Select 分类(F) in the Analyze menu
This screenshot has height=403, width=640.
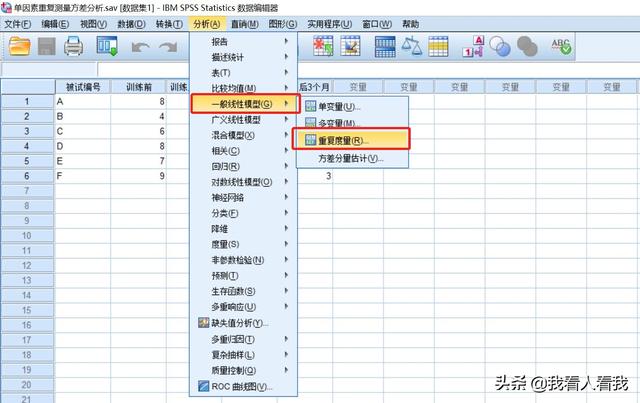244,213
